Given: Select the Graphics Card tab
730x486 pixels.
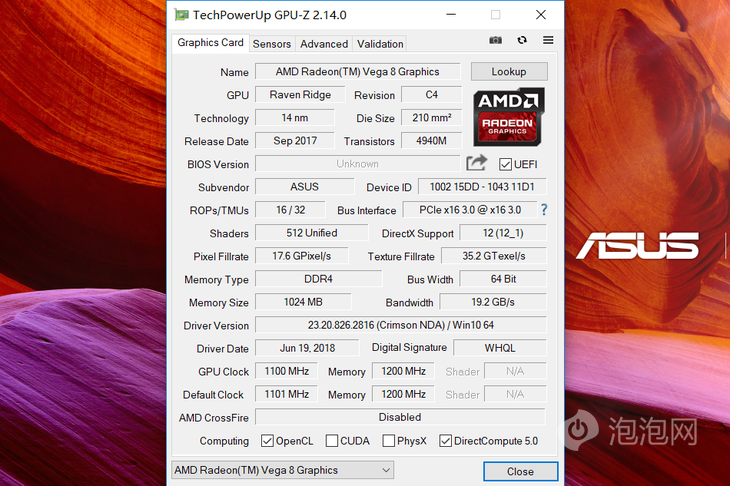Looking at the screenshot, I should 210,43.
